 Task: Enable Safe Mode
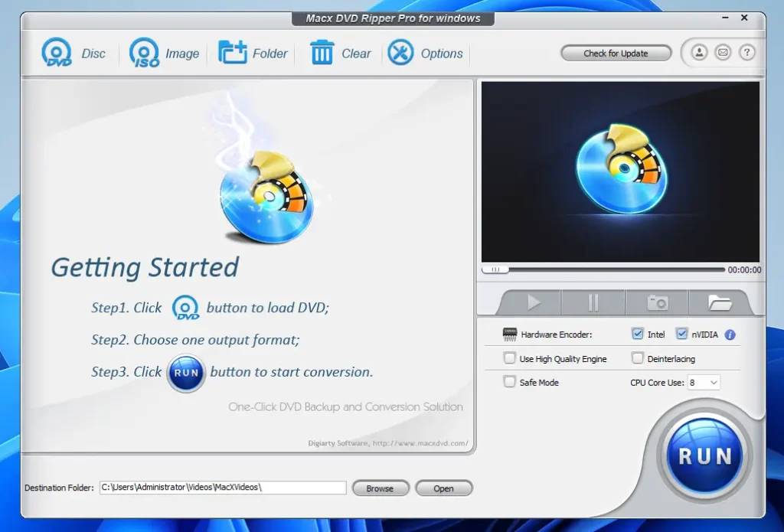509,382
